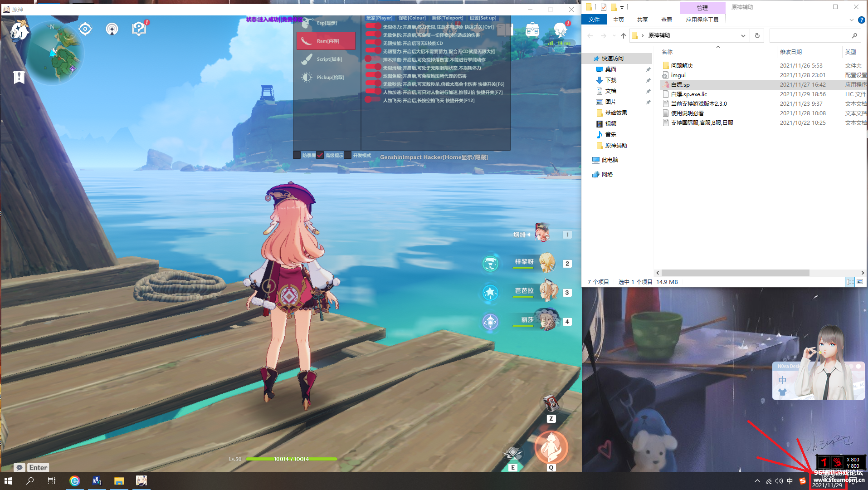The height and width of the screenshot is (490, 868).
Task: Click the Explorer horizontal scrollbar
Action: 735,273
